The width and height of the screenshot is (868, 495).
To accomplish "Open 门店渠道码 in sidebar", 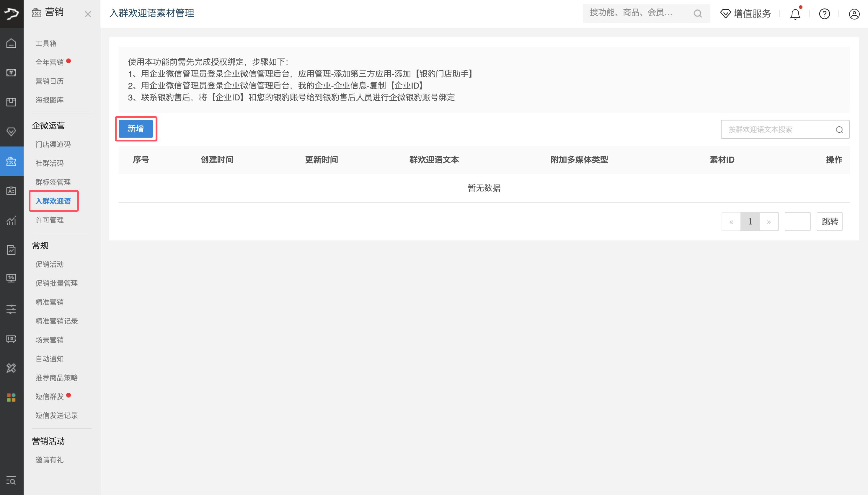I will click(x=53, y=144).
